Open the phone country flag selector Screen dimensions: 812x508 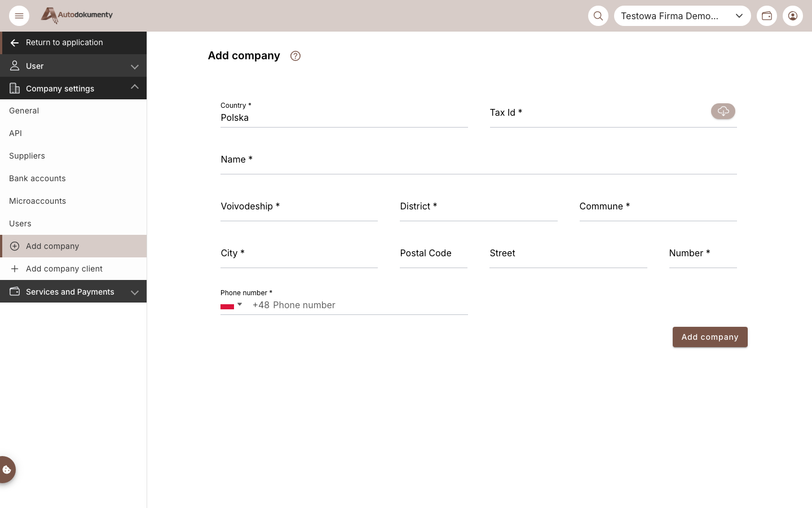pos(231,305)
